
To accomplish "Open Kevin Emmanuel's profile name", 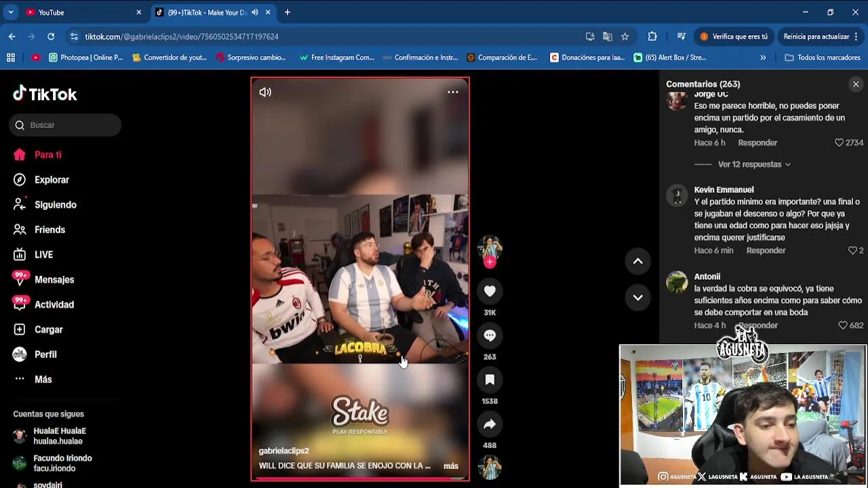I will (724, 190).
